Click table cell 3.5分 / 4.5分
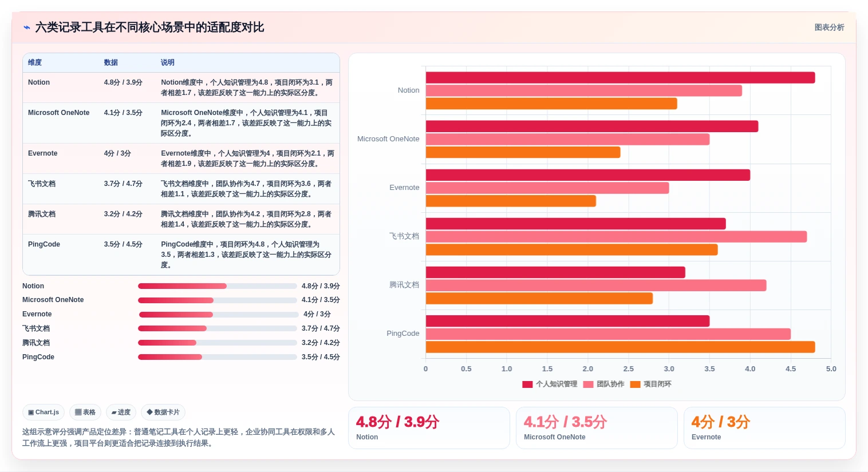 point(123,244)
